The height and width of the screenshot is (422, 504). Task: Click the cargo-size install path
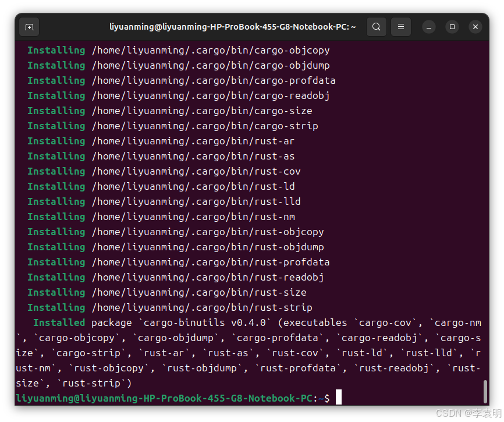[x=202, y=111]
